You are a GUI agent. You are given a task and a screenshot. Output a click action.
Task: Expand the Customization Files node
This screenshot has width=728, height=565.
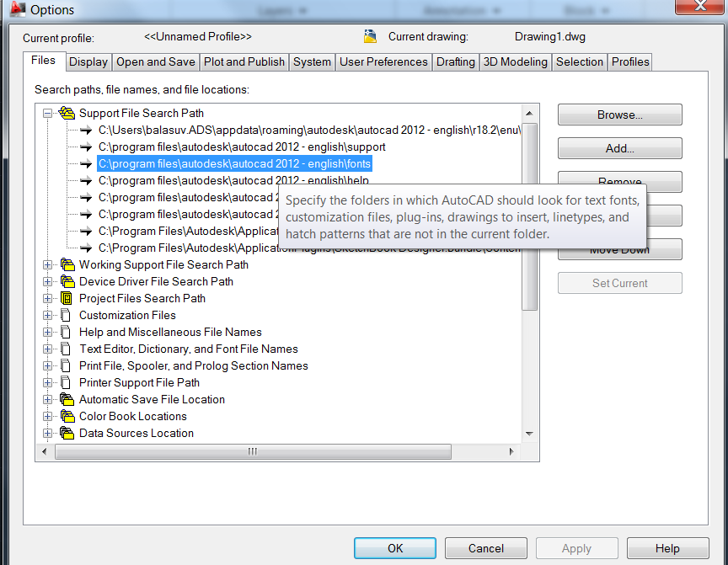(x=47, y=316)
